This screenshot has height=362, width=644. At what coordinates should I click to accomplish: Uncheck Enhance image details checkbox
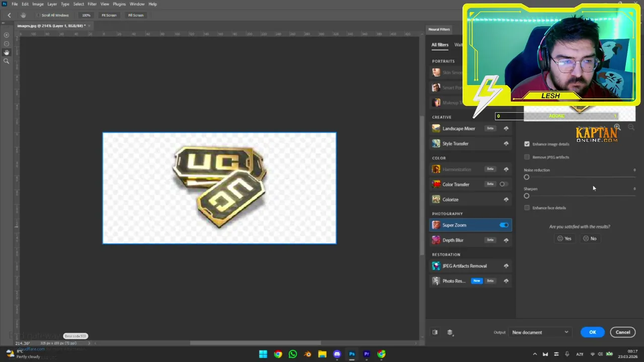527,144
